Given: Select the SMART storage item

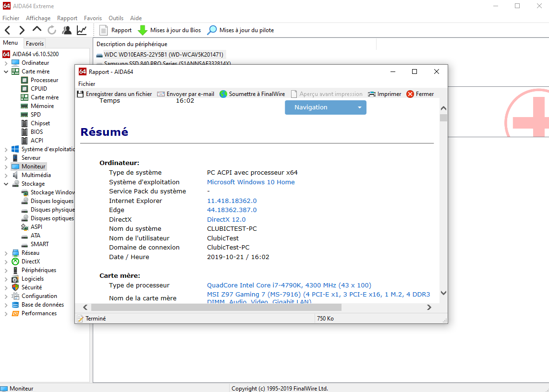Looking at the screenshot, I should point(39,244).
